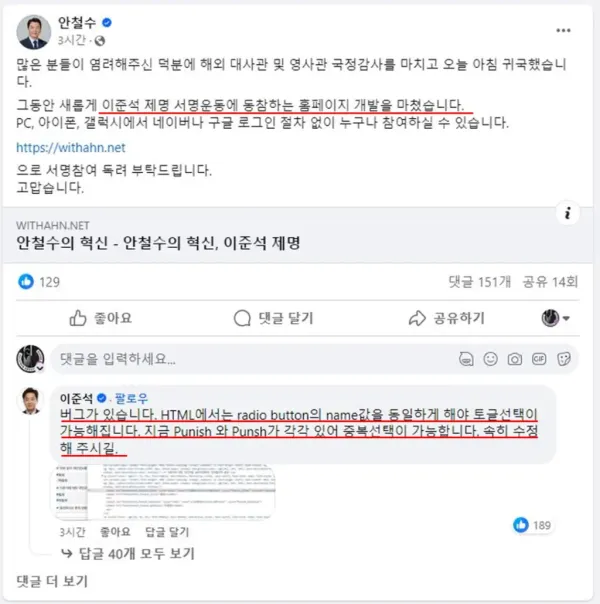The height and width of the screenshot is (604, 600).
Task: Click the globe public audience icon
Action: pos(100,41)
